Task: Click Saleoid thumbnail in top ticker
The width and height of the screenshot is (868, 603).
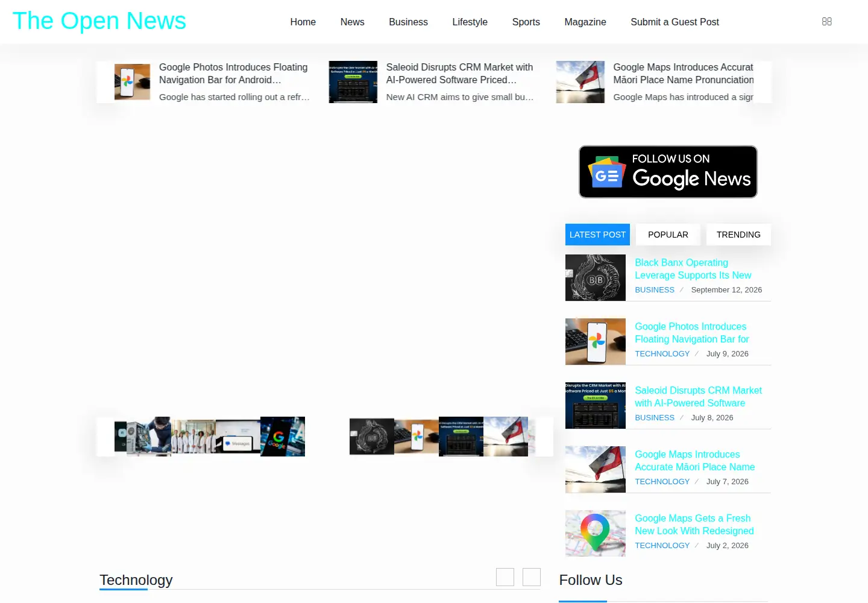Action: [353, 82]
